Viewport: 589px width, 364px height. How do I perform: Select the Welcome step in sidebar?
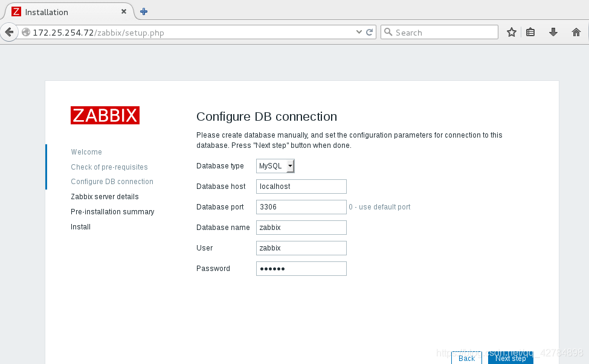point(86,152)
